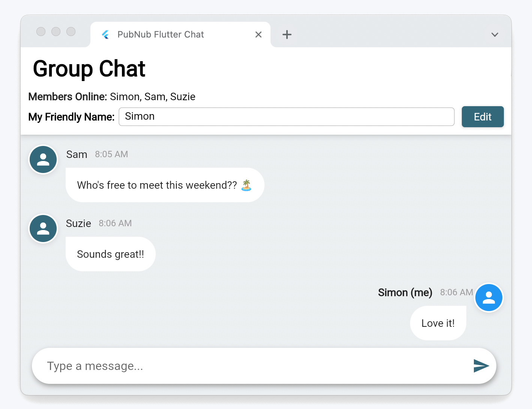
Task: Click the "Simon (me)" sender name
Action: coord(405,292)
